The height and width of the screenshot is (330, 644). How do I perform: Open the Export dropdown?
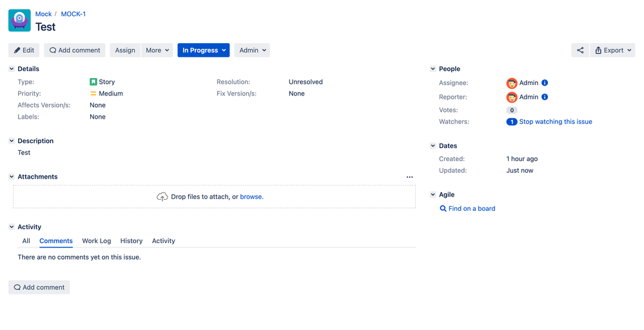(x=612, y=50)
